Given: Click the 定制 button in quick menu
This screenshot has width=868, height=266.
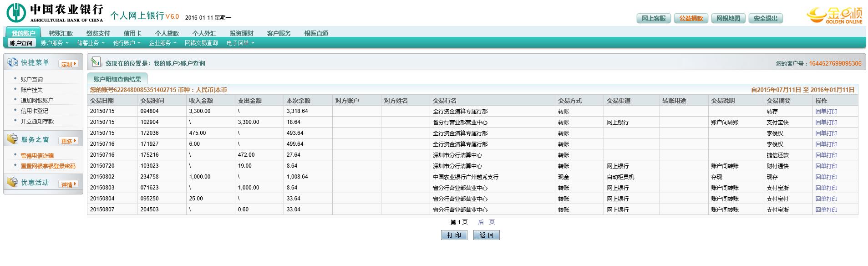Looking at the screenshot, I should coord(68,64).
